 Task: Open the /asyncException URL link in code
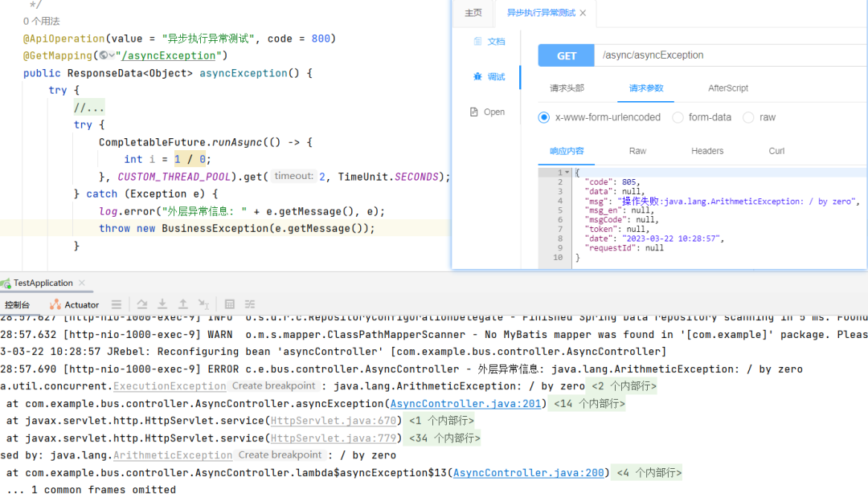[x=168, y=56]
